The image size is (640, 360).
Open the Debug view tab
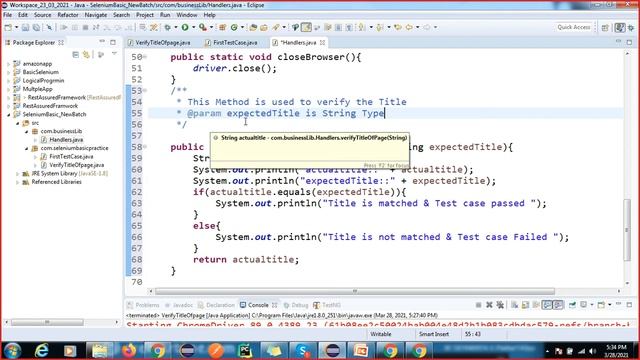296,305
